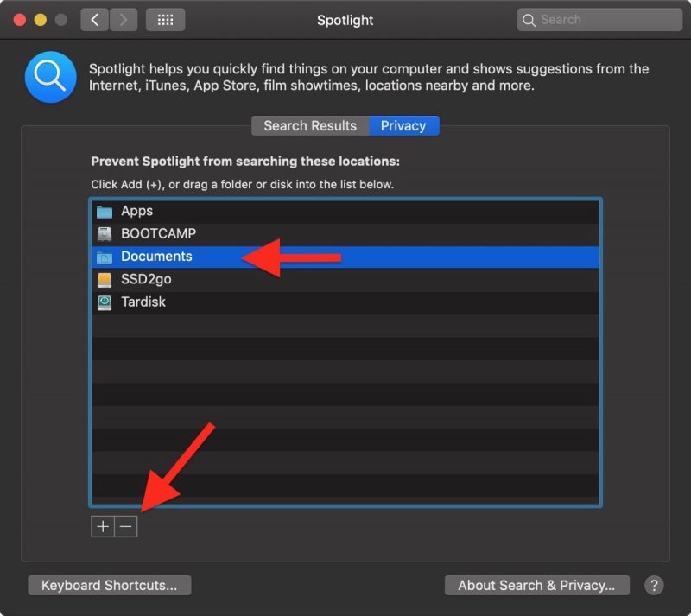Remove selected location with minus button
The height and width of the screenshot is (616, 691).
pos(126,526)
